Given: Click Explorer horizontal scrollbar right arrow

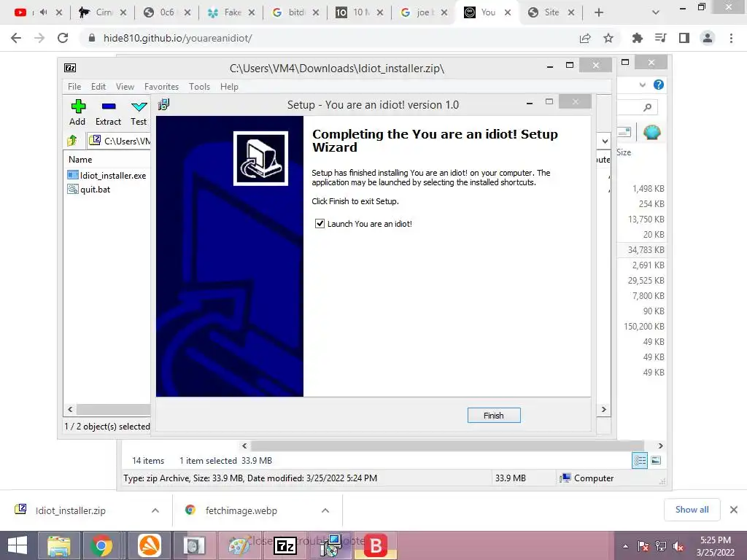Looking at the screenshot, I should [x=660, y=446].
